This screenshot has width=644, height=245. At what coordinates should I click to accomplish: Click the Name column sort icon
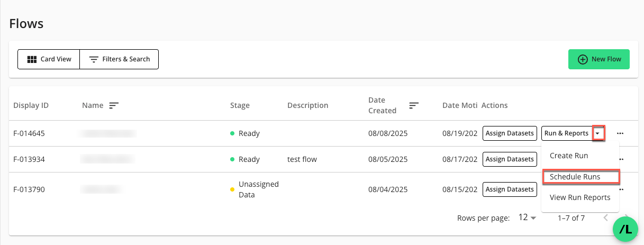point(113,105)
